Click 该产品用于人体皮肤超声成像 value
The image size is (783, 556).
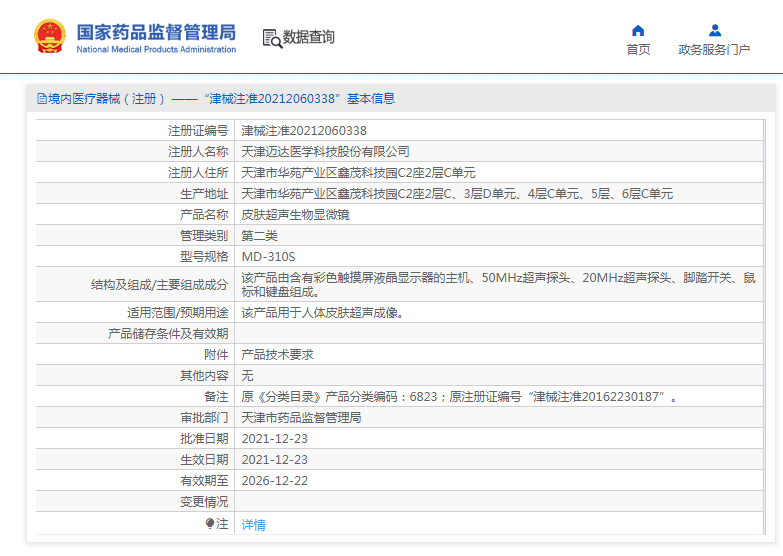click(x=323, y=313)
